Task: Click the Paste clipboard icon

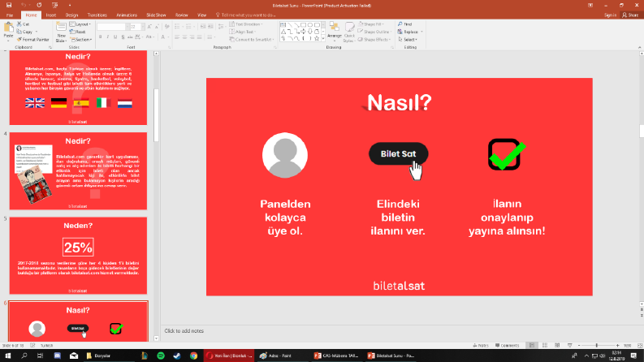Action: (8, 28)
